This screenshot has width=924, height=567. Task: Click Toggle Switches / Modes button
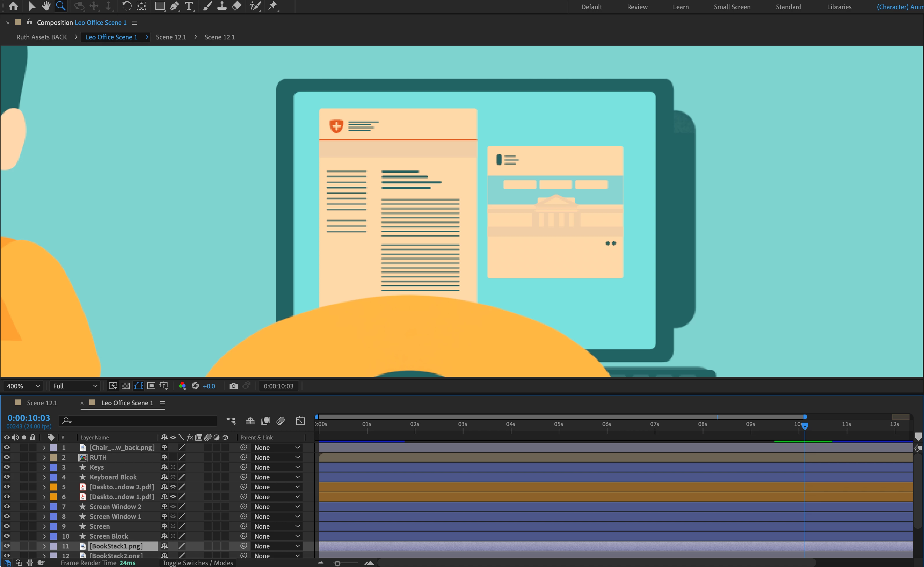[x=198, y=562]
